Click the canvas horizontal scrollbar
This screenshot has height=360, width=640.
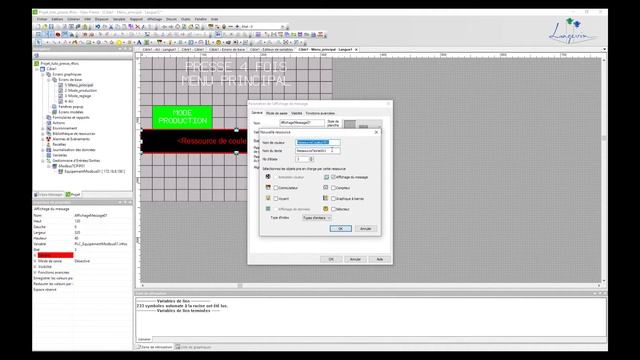point(371,286)
